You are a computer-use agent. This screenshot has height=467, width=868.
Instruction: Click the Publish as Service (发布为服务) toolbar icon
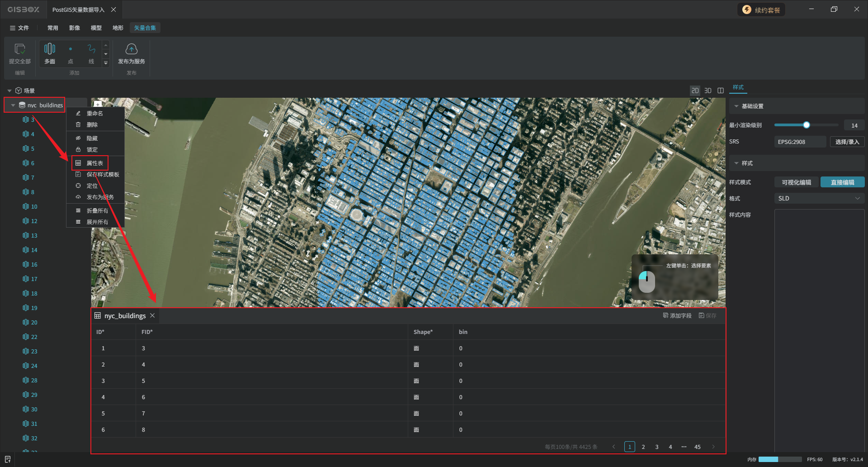point(131,49)
